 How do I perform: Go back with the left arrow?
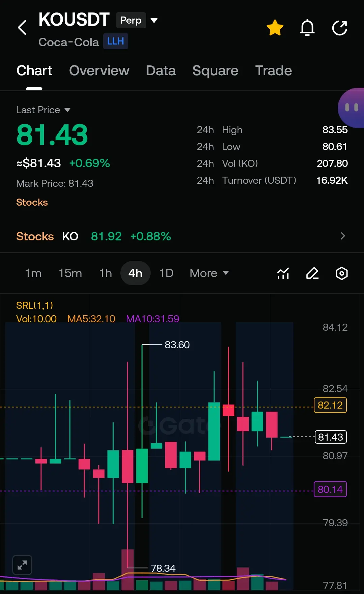tap(22, 28)
